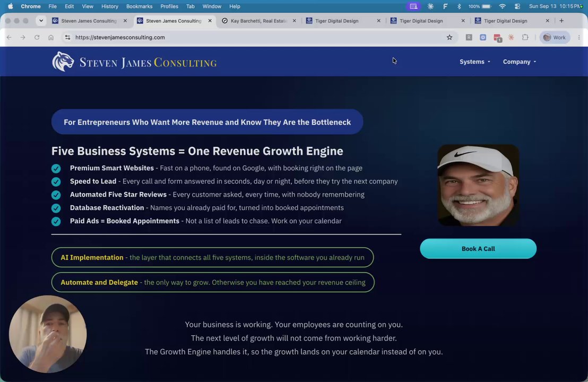Open the home page icon in toolbar
This screenshot has width=588, height=382.
(51, 38)
